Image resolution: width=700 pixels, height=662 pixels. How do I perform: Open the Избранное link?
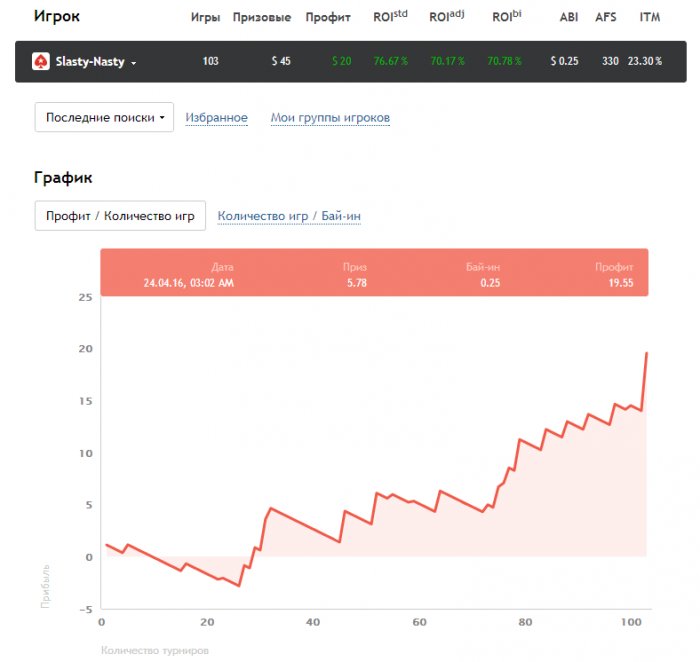(216, 118)
